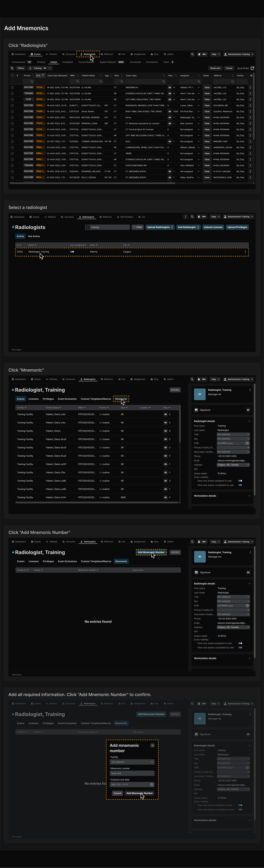Toggle Auto assignment for Radiologist, Training row
Viewport: 264px width, 868px height.
click(72, 252)
